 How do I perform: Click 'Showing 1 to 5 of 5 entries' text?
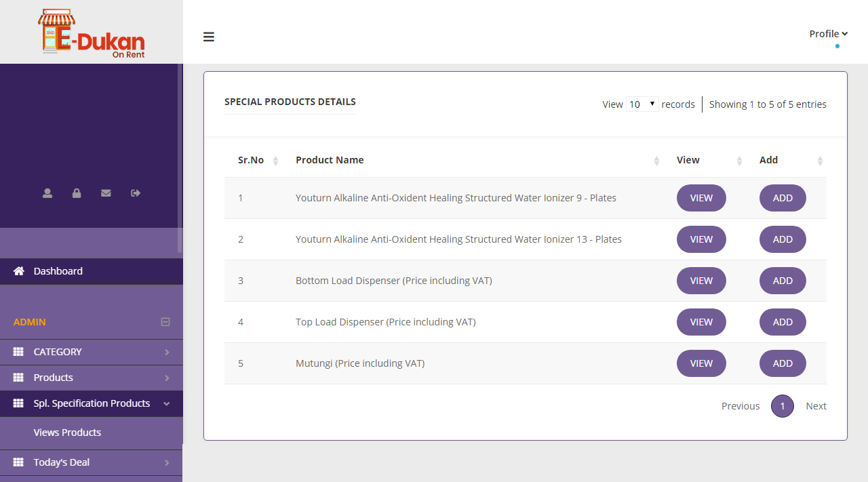pos(768,104)
